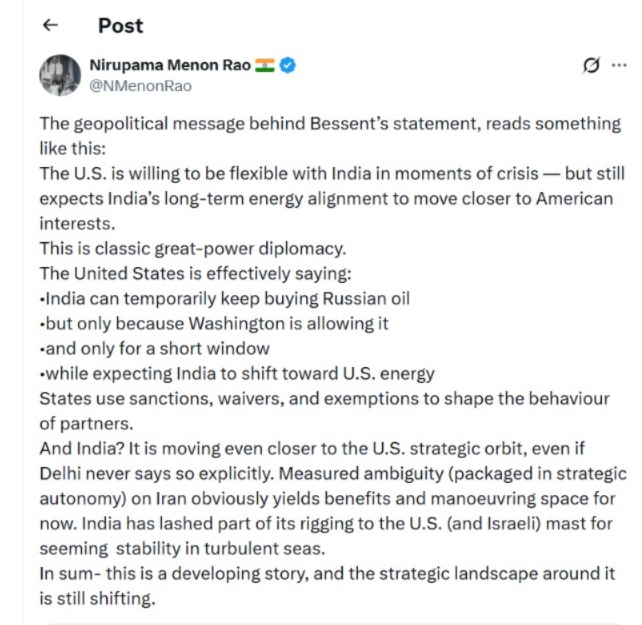Open the three-dot more options menu
The width and height of the screenshot is (642, 625).
pos(619,66)
